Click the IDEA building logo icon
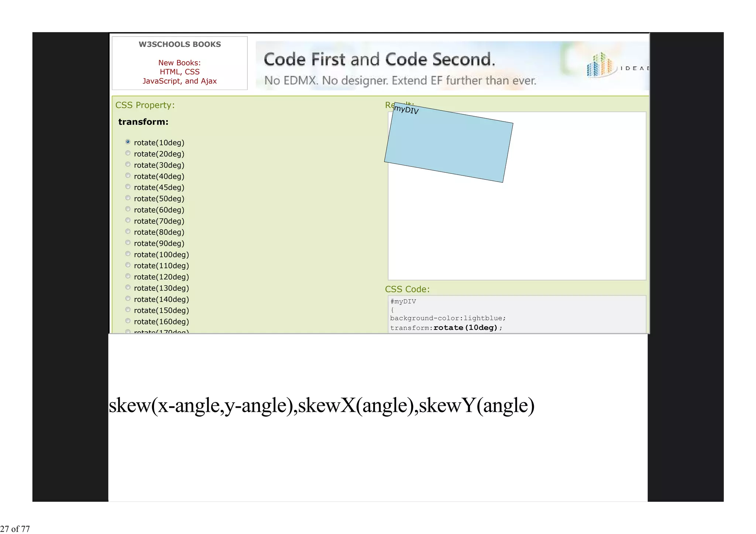This screenshot has height=534, width=756. (x=600, y=65)
